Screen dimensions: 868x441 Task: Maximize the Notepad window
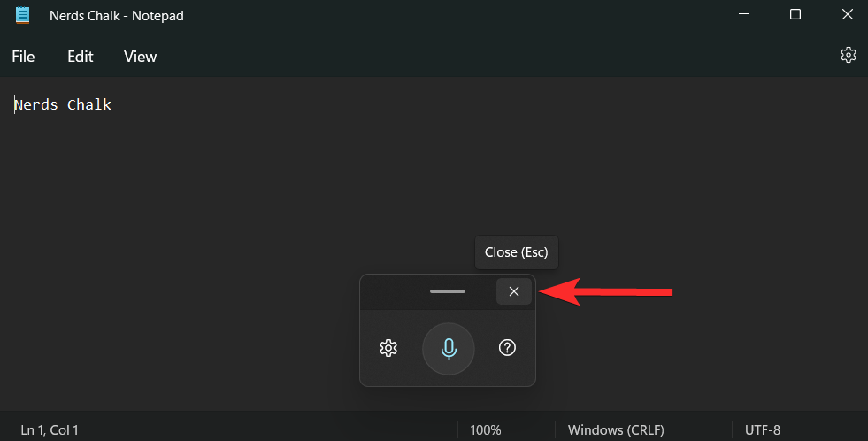click(x=795, y=14)
